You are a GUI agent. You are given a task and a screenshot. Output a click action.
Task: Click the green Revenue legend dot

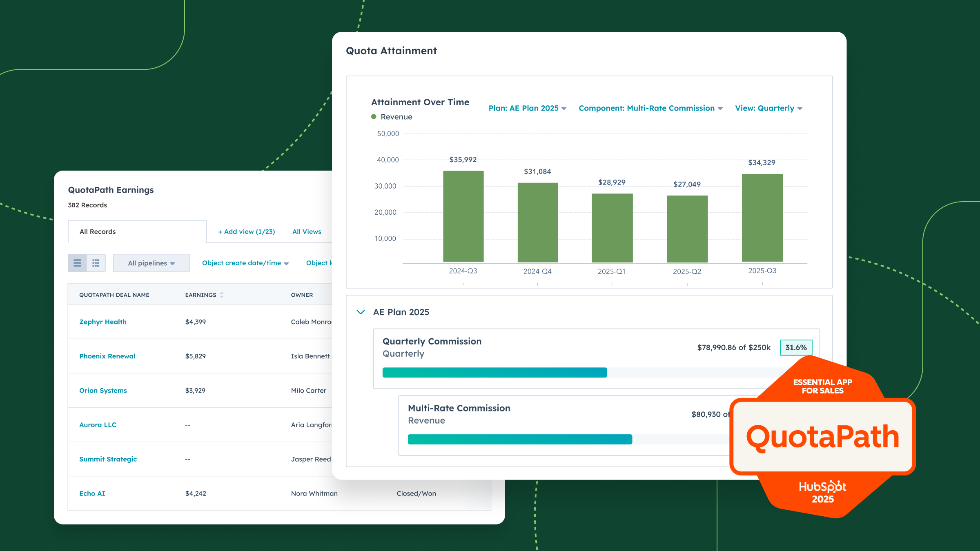[374, 117]
